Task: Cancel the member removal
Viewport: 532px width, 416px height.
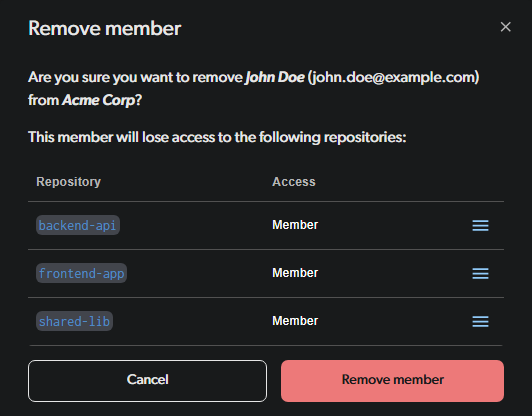Action: 147,381
